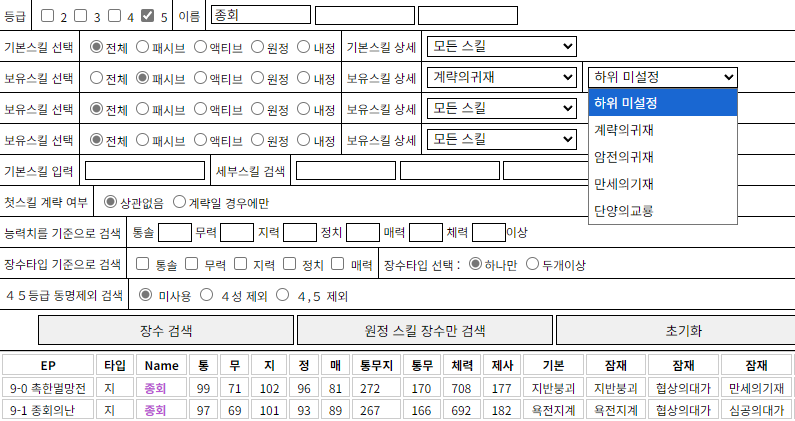The width and height of the screenshot is (795, 421).
Task: Open the 기본스킬 상세 모든 스킬 dropdown
Action: [x=501, y=46]
